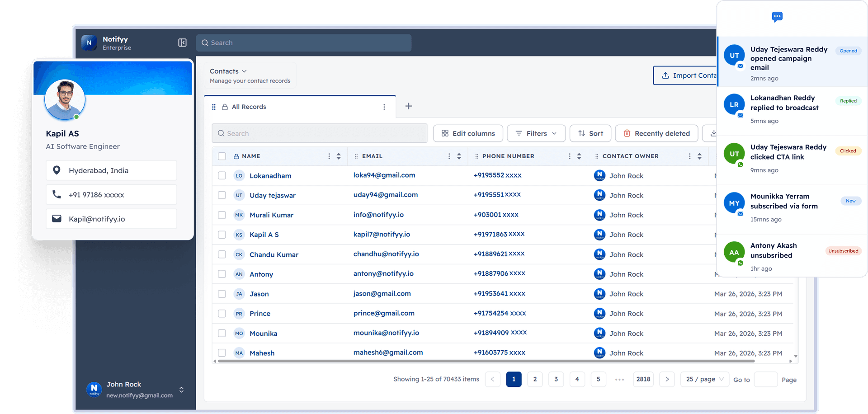Screen dimensions: 868x414
Task: Tick the checkbox for Jason row
Action: [x=222, y=294]
